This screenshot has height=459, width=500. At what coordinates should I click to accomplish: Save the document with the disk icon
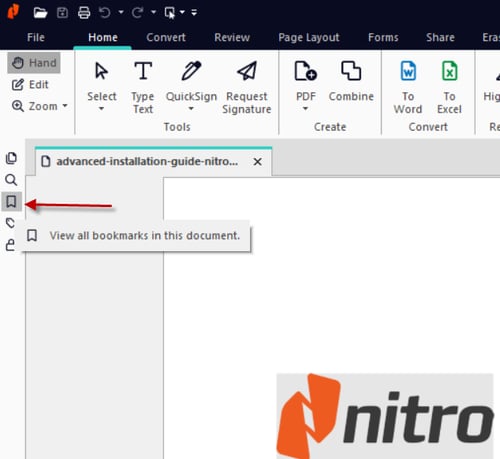point(62,13)
